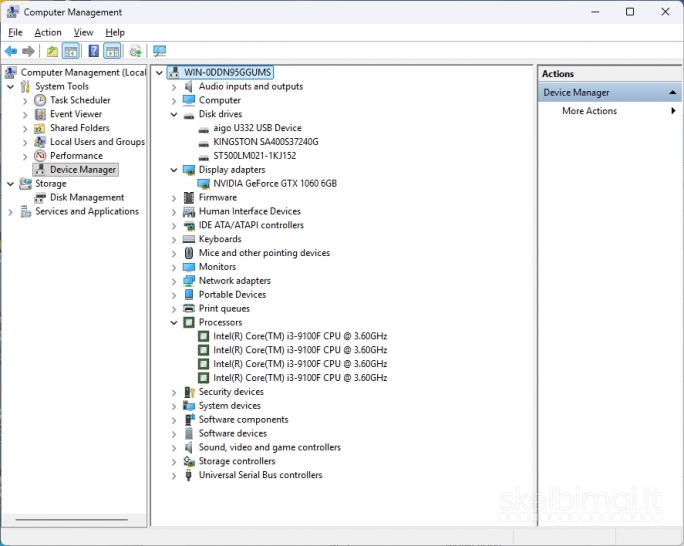The width and height of the screenshot is (684, 546).
Task: Collapse the Storage node in left tree
Action: coord(10,184)
